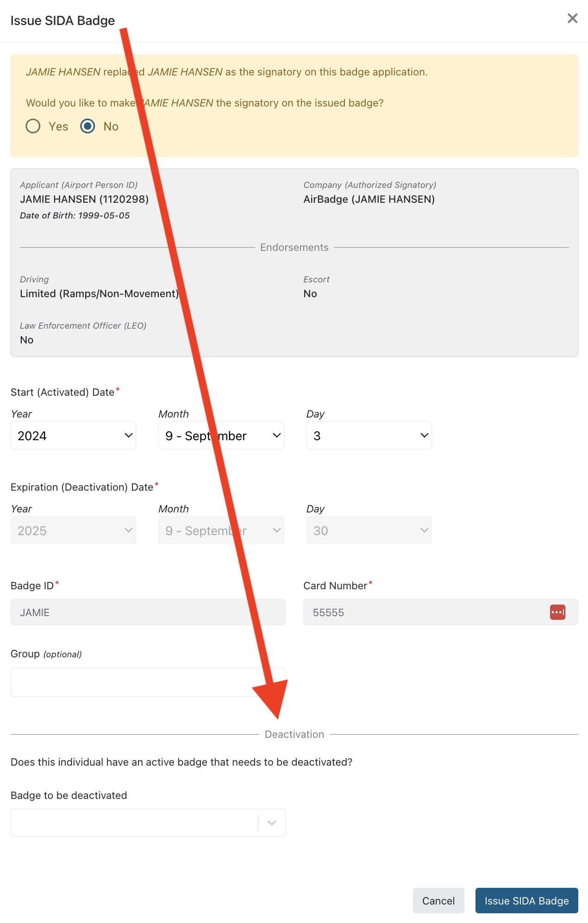Click the Start Year 2024 chevron arrow
The width and height of the screenshot is (588, 923).
129,436
